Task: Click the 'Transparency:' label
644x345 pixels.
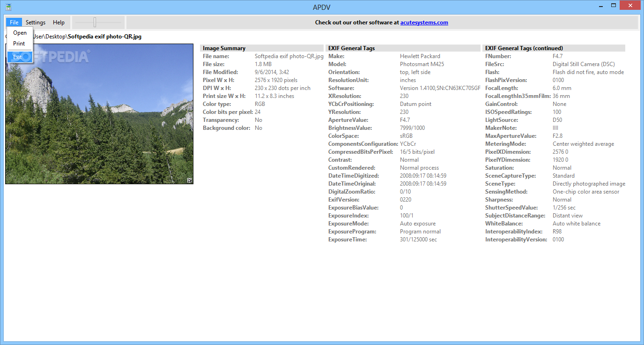Action: [x=220, y=120]
